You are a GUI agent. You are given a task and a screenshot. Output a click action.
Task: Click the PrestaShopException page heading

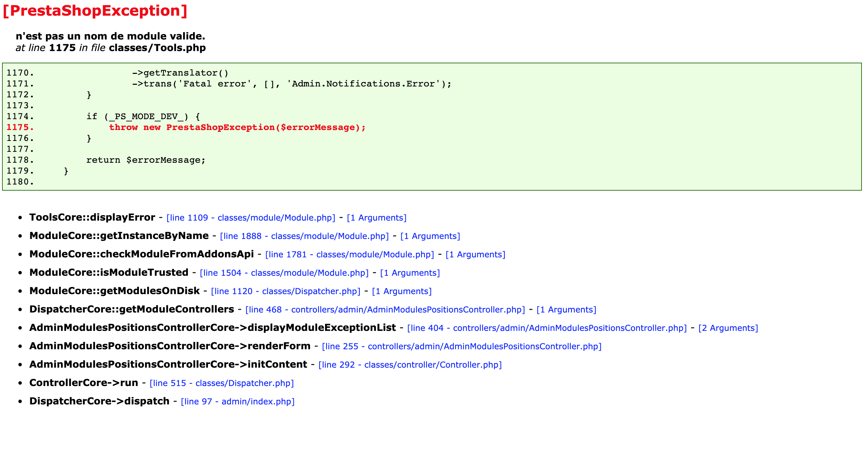click(94, 11)
